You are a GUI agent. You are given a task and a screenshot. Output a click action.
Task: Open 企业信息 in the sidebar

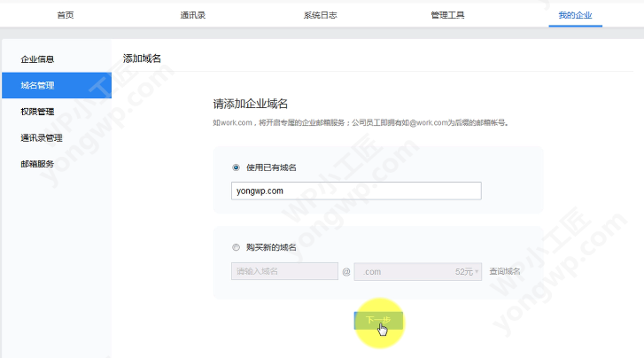[38, 59]
